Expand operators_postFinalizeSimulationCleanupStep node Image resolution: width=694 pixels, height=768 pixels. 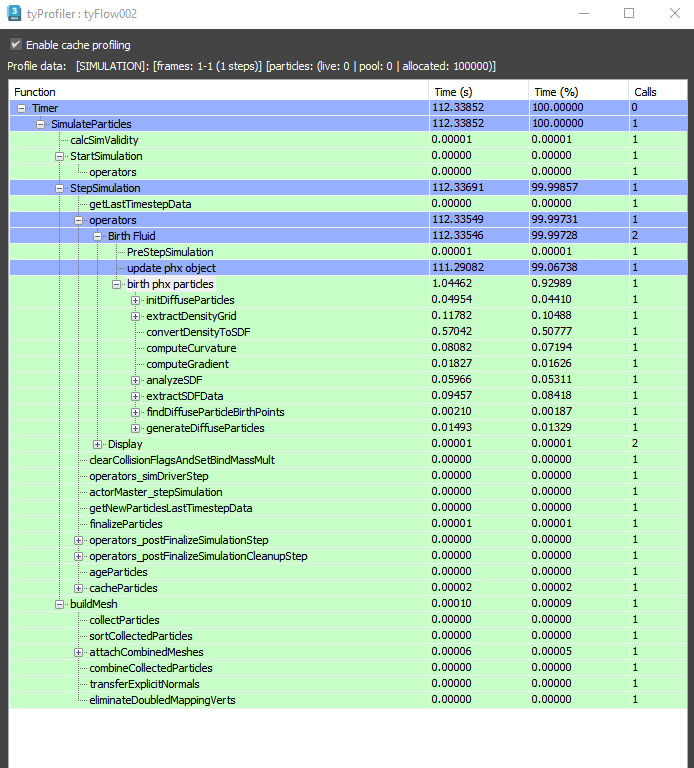pos(78,556)
